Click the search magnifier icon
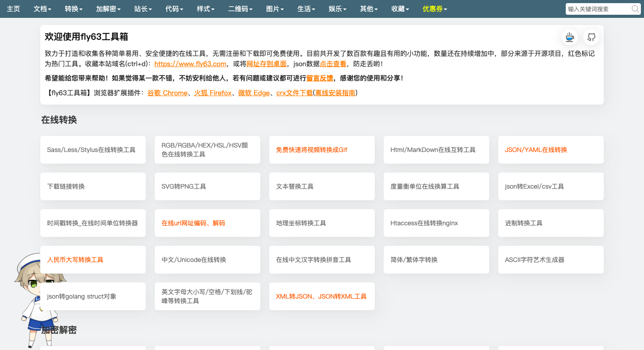Screen dimensions: 644x350 pyautogui.click(x=635, y=8)
